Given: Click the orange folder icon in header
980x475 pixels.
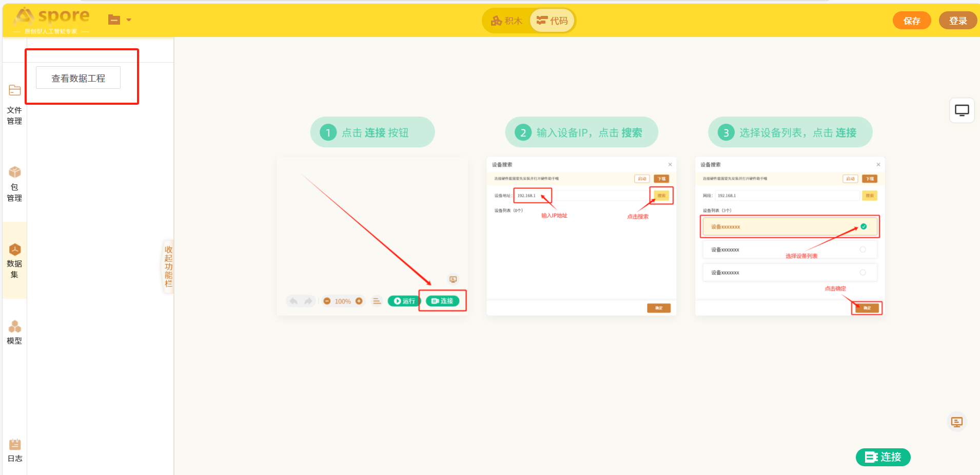Looking at the screenshot, I should point(114,20).
